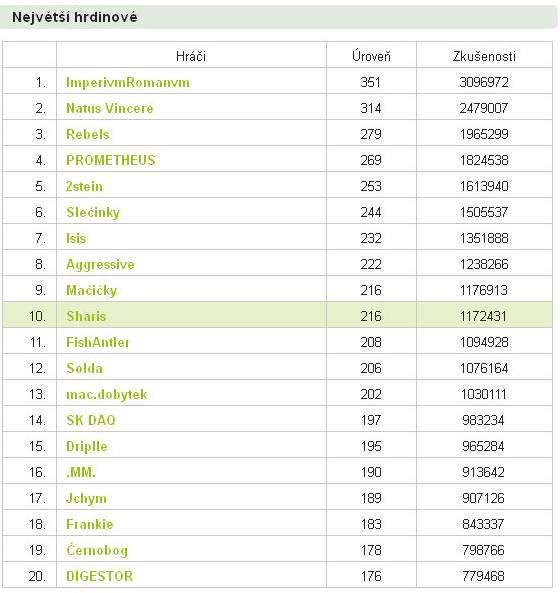The width and height of the screenshot is (560, 593).
Task: Open the Slečinky player link
Action: click(93, 212)
